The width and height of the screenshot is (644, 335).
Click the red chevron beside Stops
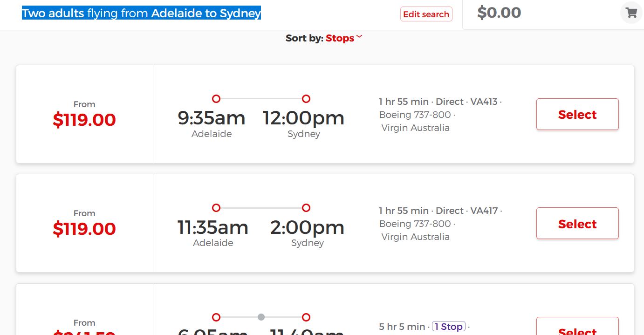[x=359, y=37]
